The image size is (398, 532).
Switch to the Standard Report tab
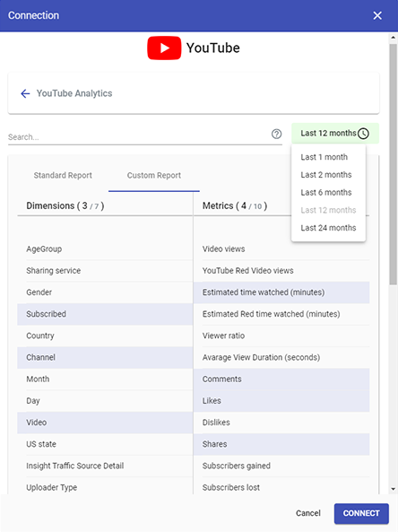pyautogui.click(x=63, y=176)
